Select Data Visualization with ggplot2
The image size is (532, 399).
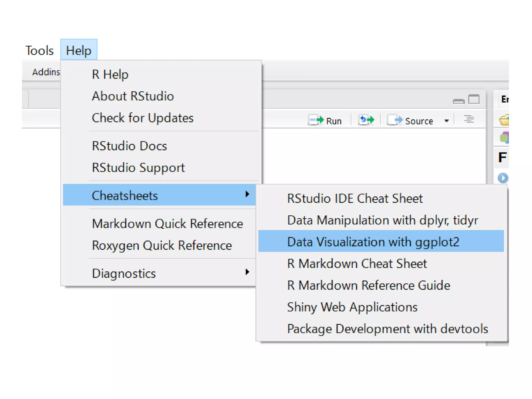(x=373, y=242)
